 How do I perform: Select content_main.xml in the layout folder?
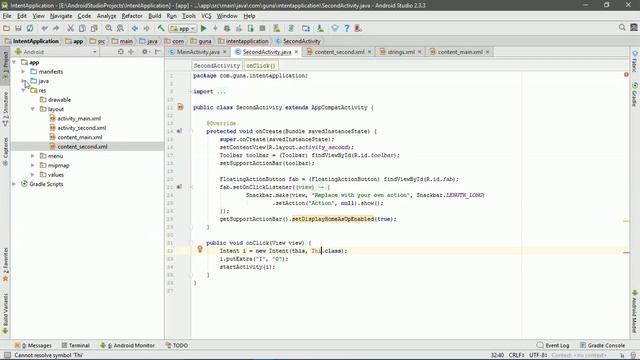point(80,138)
